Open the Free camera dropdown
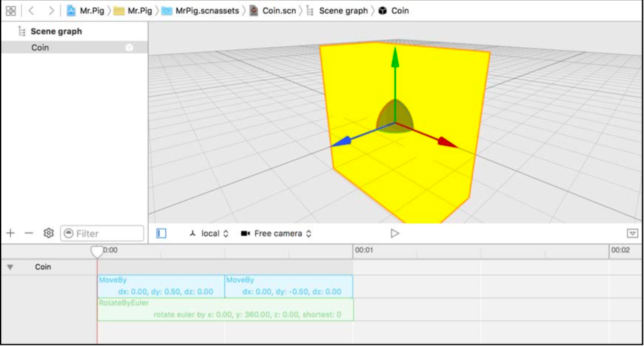Viewport: 644px width, 346px height. (x=276, y=233)
